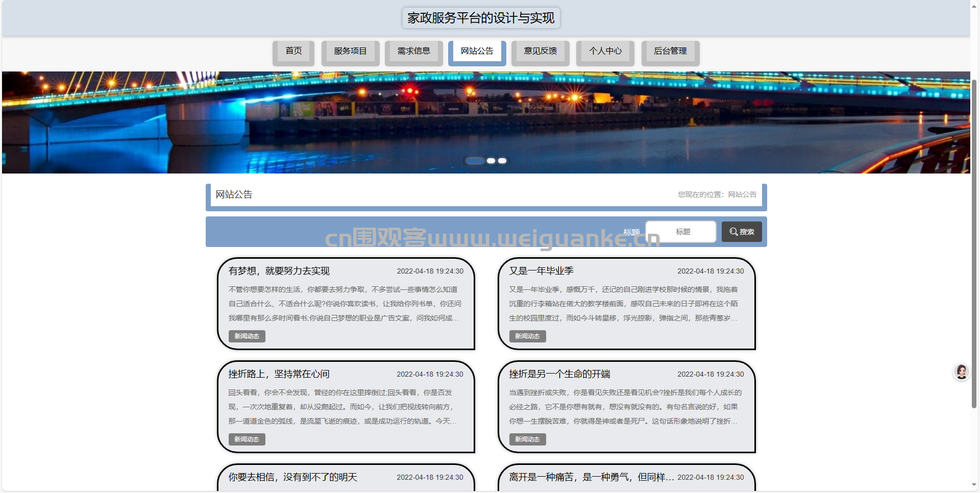Open article 挫折是另一个生命的开端
This screenshot has width=980, height=493.
coord(559,374)
